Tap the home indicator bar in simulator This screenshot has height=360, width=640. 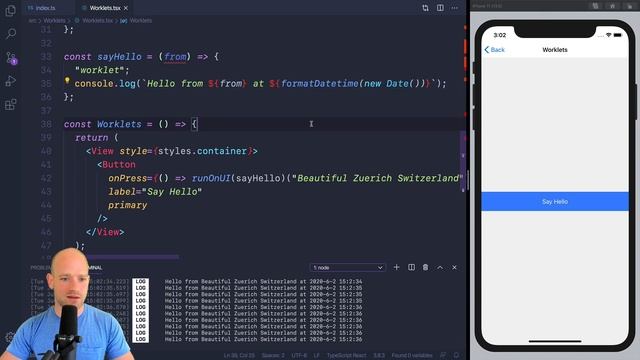pyautogui.click(x=555, y=341)
